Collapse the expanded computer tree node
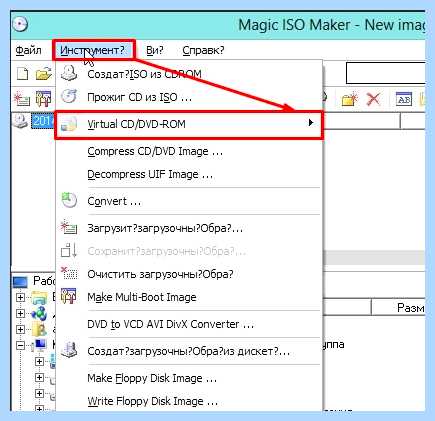The height and width of the screenshot is (421, 435). pyautogui.click(x=20, y=345)
